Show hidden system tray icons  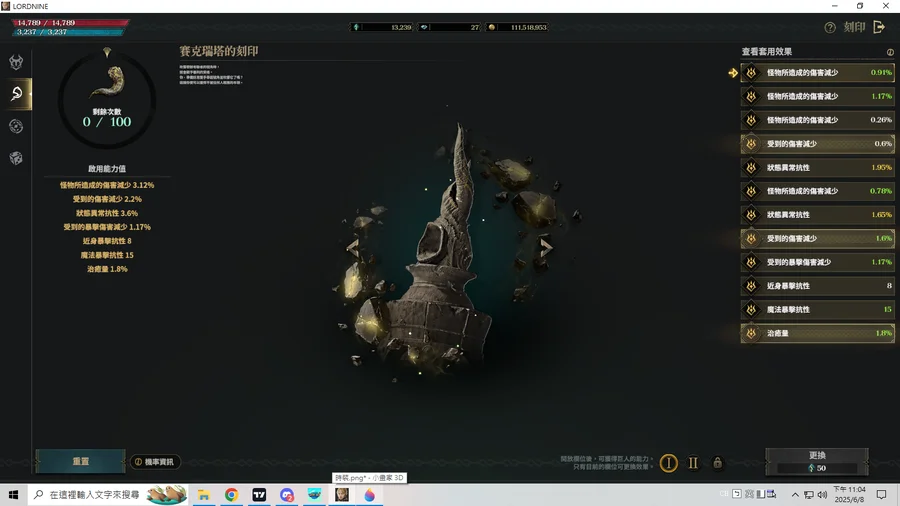click(795, 495)
